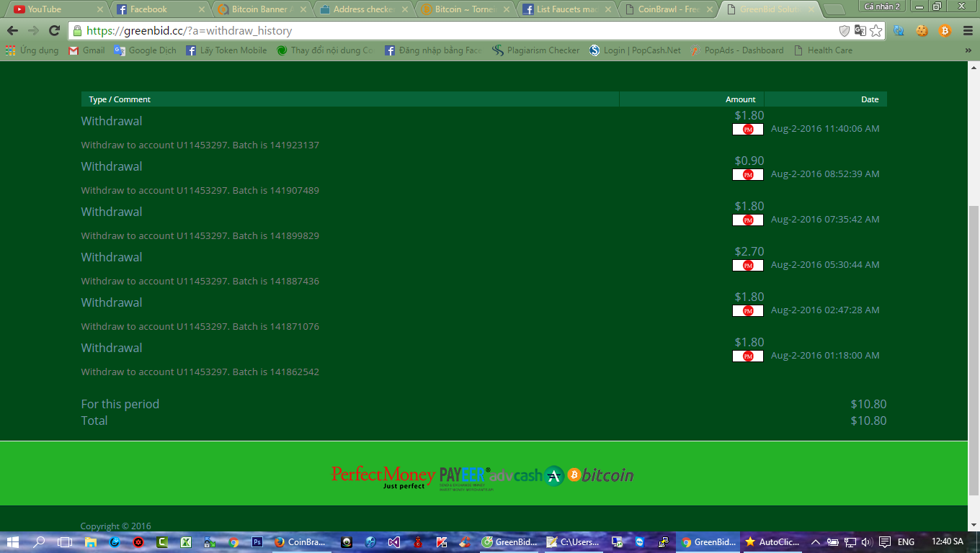
Task: Open Task View on the taskbar
Action: click(x=65, y=542)
